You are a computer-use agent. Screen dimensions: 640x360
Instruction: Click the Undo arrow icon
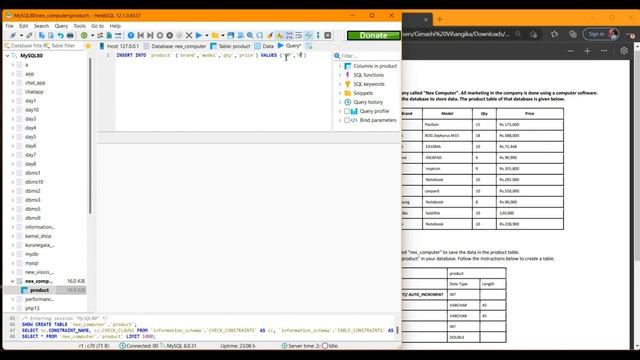[60, 36]
